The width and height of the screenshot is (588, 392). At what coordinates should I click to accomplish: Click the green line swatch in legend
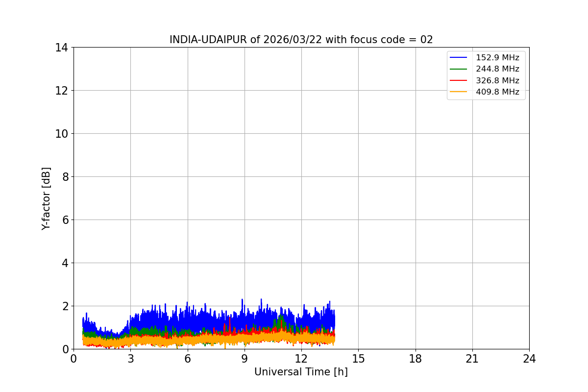(459, 69)
